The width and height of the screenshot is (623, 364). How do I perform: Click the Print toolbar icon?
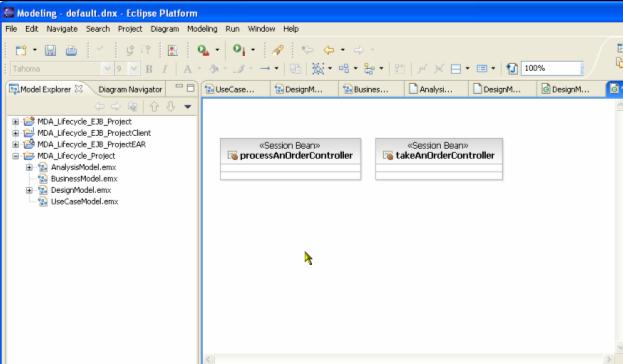pos(72,50)
